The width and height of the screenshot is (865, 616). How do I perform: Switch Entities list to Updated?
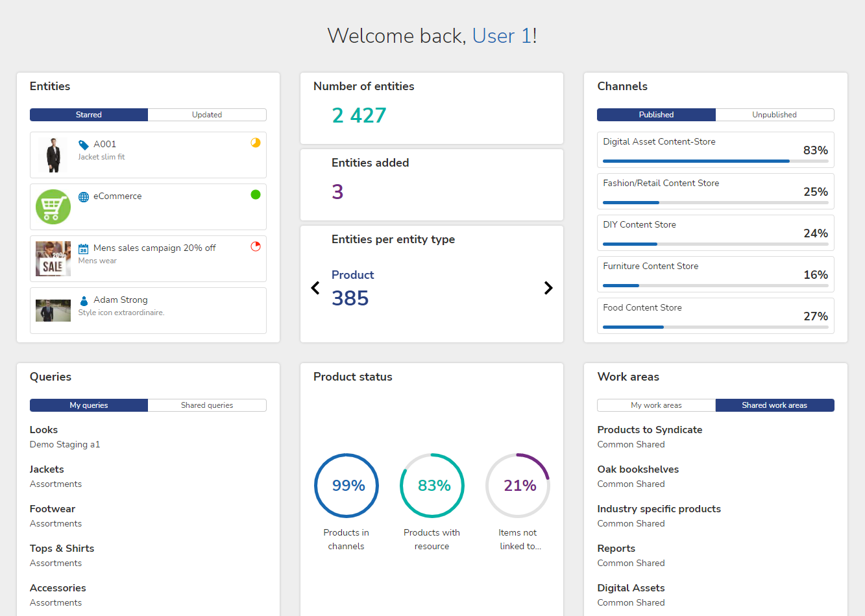207,115
